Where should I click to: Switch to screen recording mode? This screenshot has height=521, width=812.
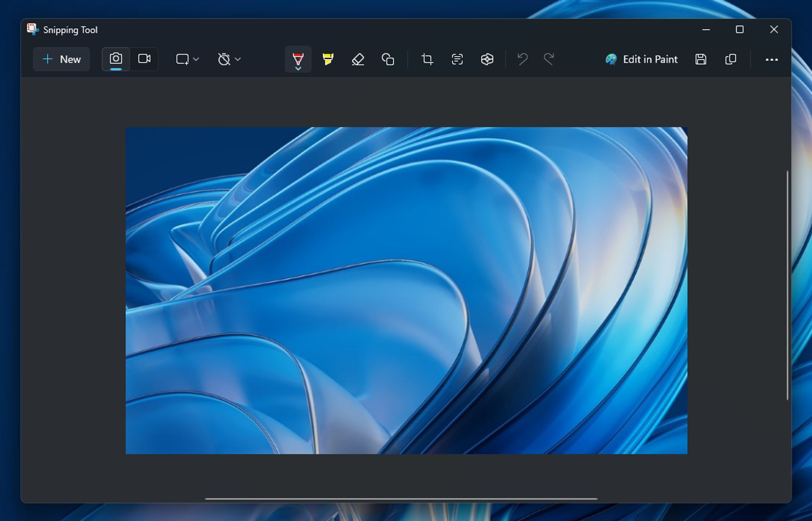[x=144, y=59]
